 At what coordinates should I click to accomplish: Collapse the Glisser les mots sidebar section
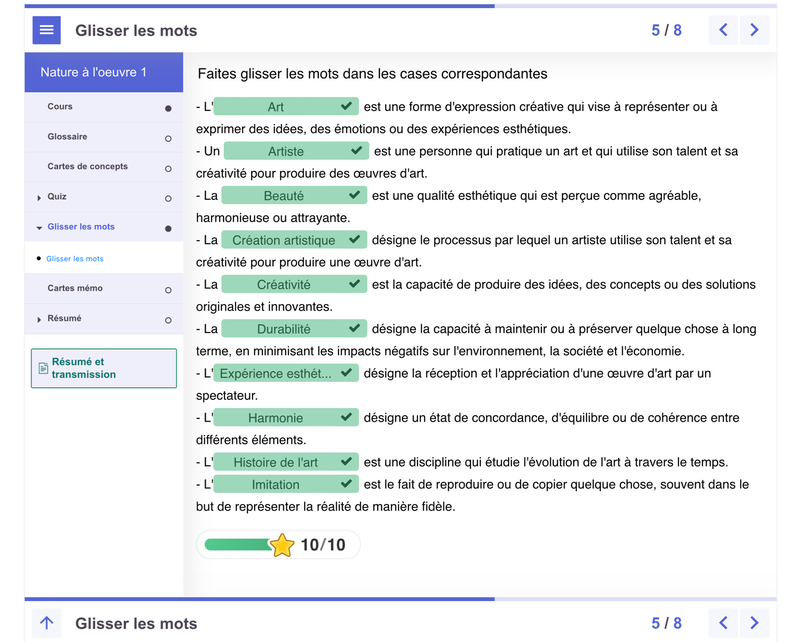click(x=40, y=228)
